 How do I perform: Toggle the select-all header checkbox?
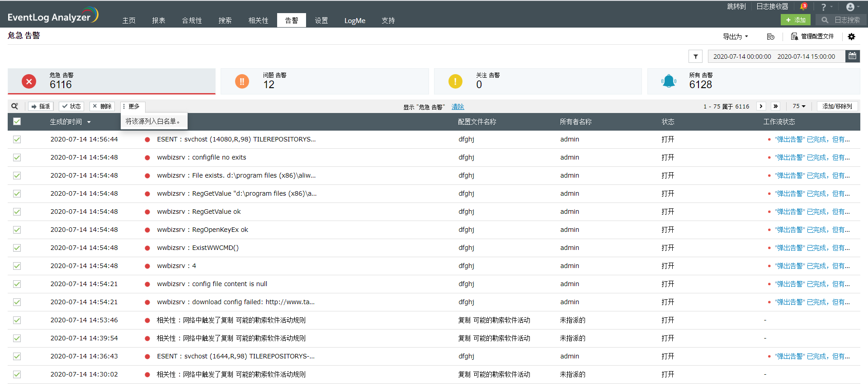tap(17, 122)
